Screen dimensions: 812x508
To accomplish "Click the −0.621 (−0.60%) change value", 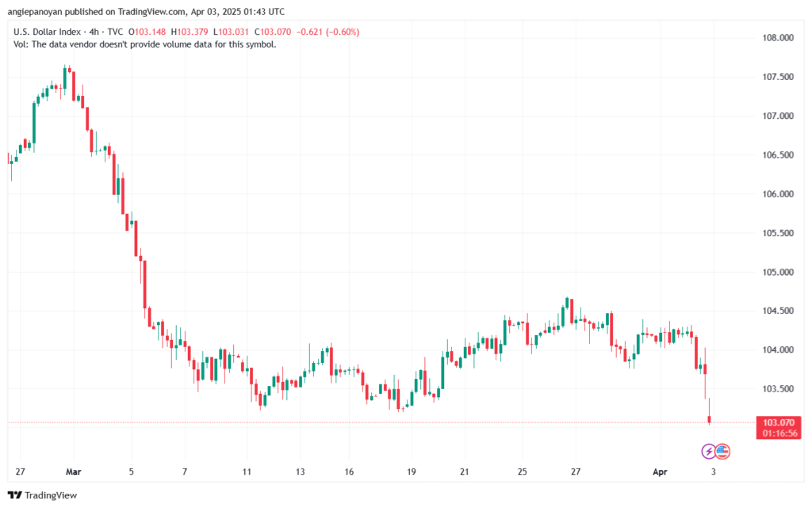I will [x=327, y=32].
